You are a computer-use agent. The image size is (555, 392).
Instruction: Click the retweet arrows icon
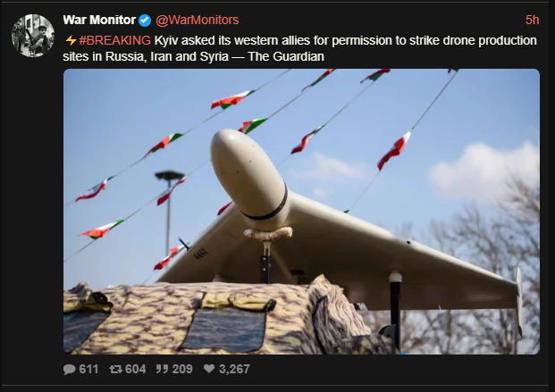(x=116, y=369)
